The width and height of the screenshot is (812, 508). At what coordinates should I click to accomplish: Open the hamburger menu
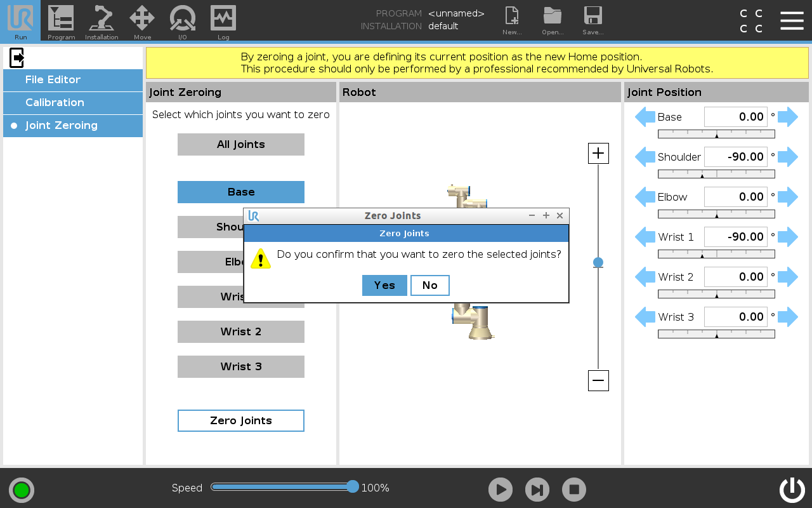point(792,20)
